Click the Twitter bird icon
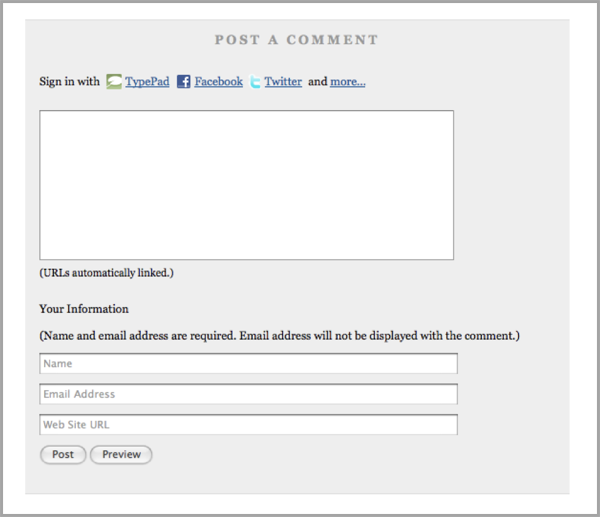This screenshot has width=600, height=517. [255, 82]
